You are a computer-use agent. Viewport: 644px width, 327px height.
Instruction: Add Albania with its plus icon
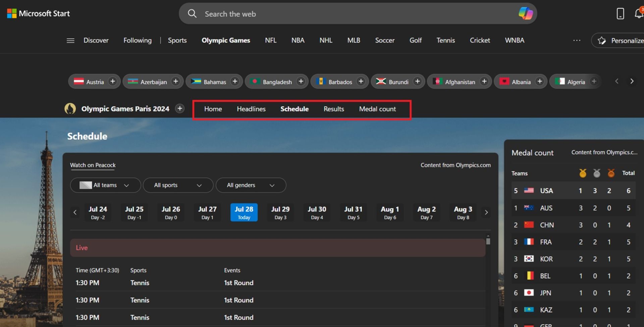pyautogui.click(x=539, y=81)
